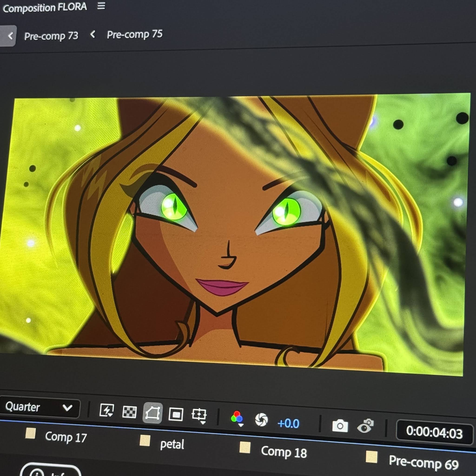Viewport: 476px width, 476px height.
Task: Show last snapshot eye-camera icon
Action: pos(365,426)
